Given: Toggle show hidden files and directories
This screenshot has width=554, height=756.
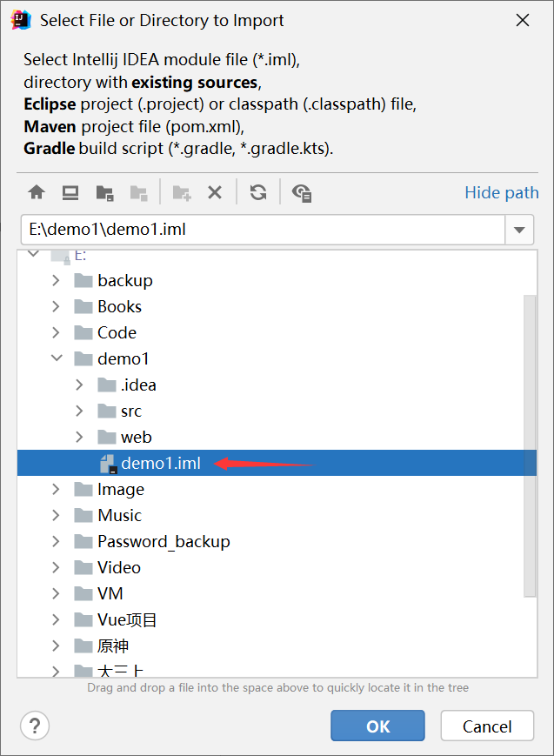Looking at the screenshot, I should click(302, 193).
